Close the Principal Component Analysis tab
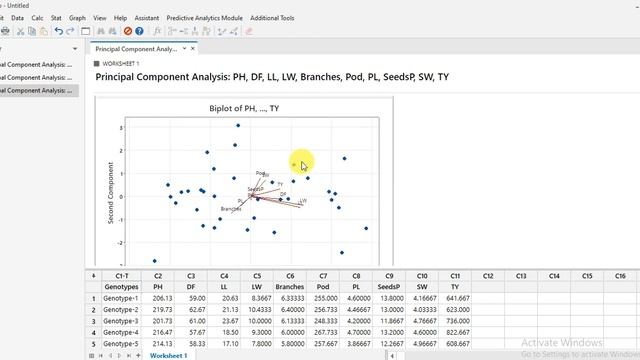Screen dimensions: 640x360 pos(193,49)
